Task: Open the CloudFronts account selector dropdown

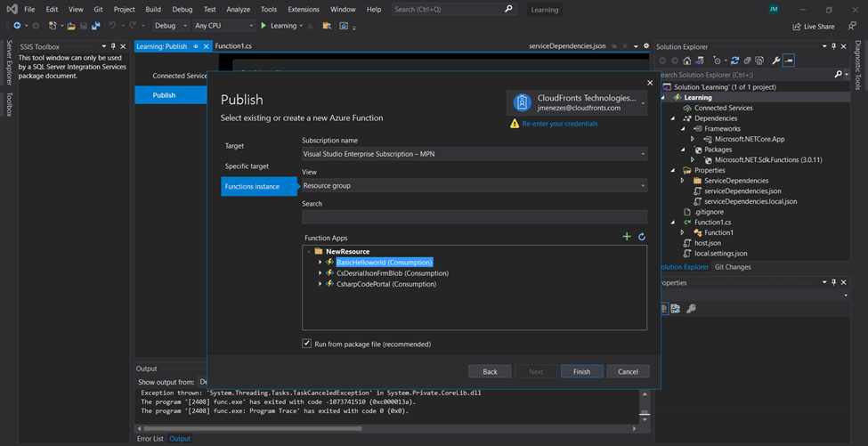Action: (577, 103)
